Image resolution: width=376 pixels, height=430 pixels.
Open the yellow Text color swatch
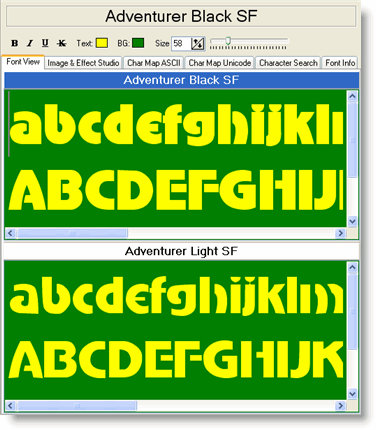click(102, 43)
